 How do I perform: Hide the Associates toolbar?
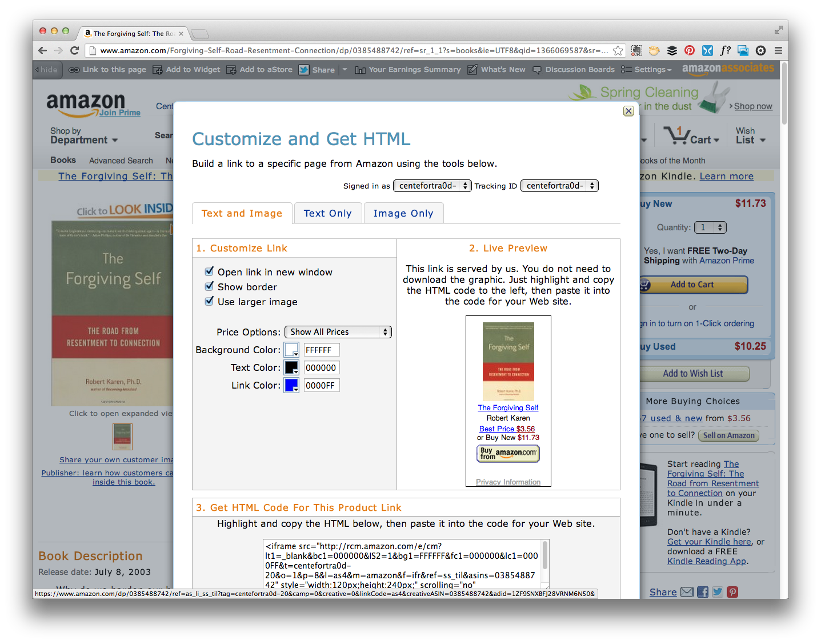(x=47, y=70)
